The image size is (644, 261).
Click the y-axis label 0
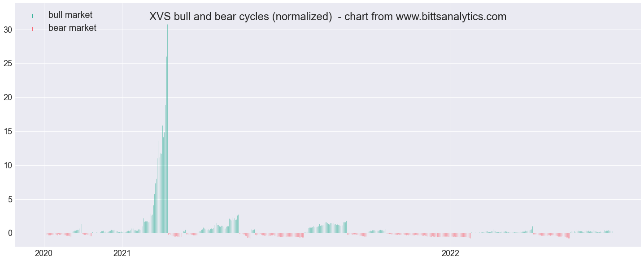click(9, 233)
